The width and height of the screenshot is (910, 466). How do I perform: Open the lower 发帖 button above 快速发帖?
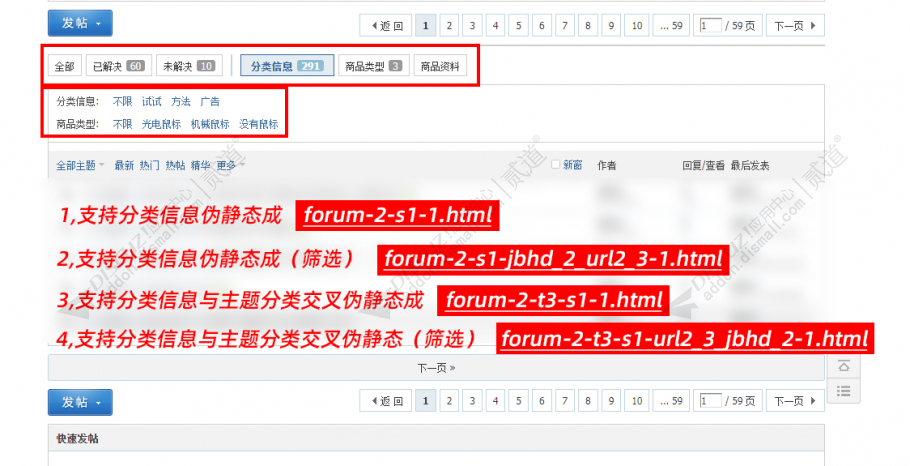(x=80, y=402)
